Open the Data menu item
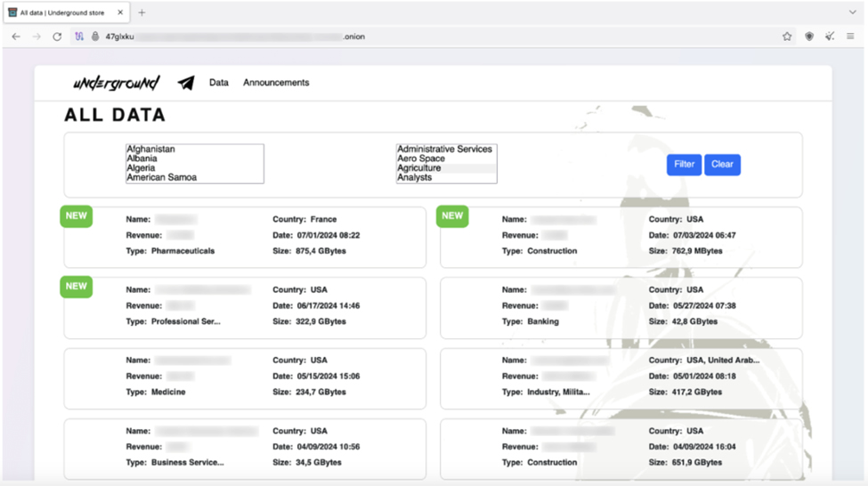 (219, 83)
